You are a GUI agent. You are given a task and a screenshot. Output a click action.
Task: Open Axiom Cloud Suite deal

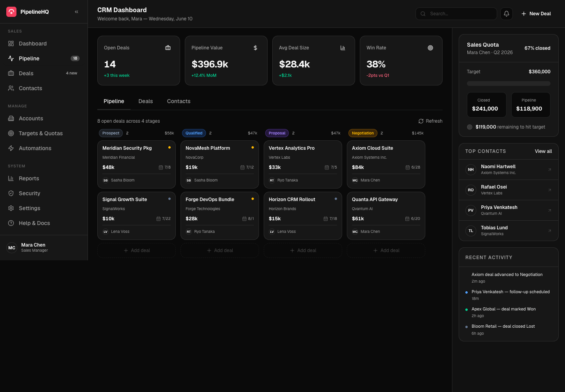pos(386,165)
